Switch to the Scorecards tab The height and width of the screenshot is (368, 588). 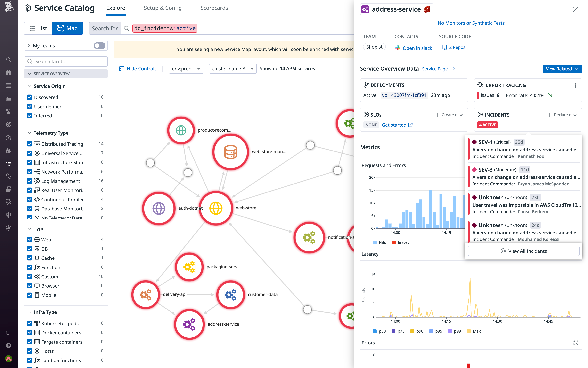[x=214, y=8]
